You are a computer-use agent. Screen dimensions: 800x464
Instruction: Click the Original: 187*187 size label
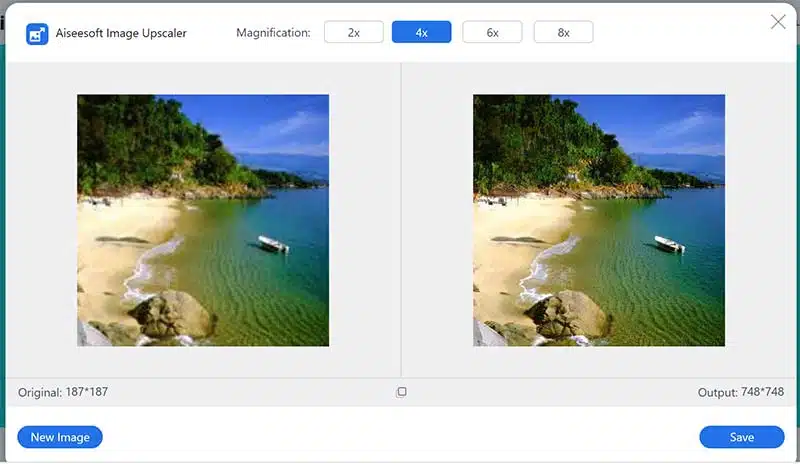coord(63,392)
